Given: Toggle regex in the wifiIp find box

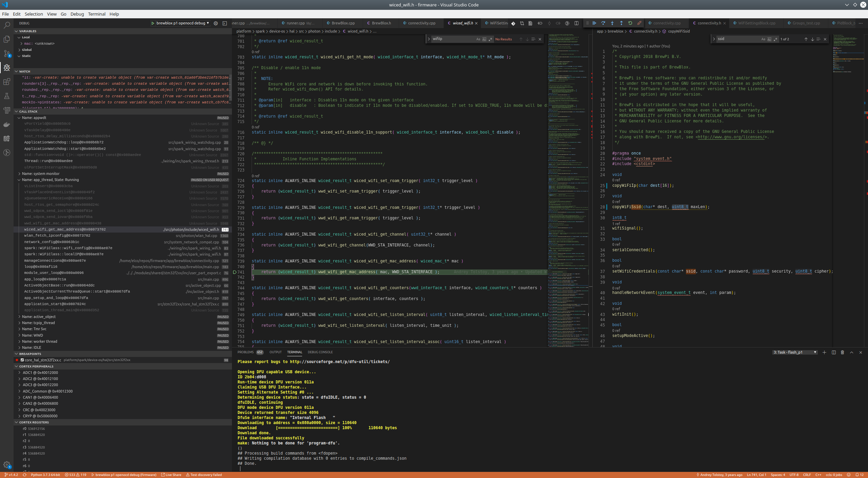Looking at the screenshot, I should coord(490,39).
